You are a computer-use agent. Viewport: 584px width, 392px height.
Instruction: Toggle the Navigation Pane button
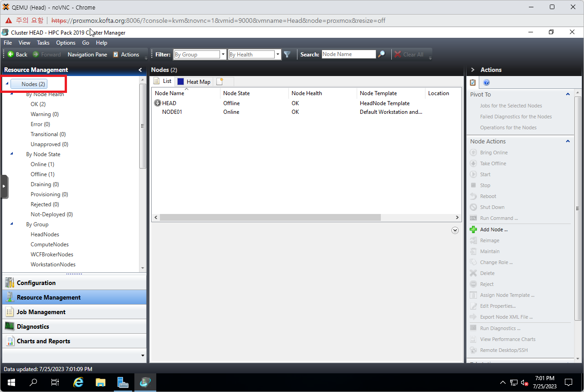[87, 54]
